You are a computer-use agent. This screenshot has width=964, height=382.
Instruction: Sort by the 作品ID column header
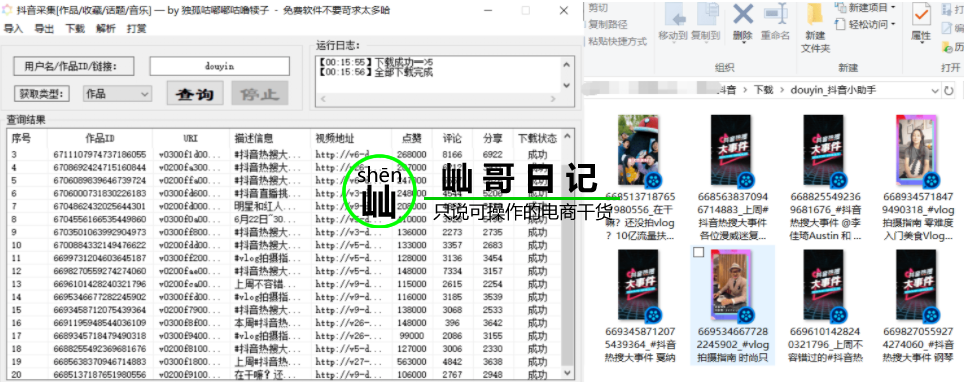pos(100,138)
